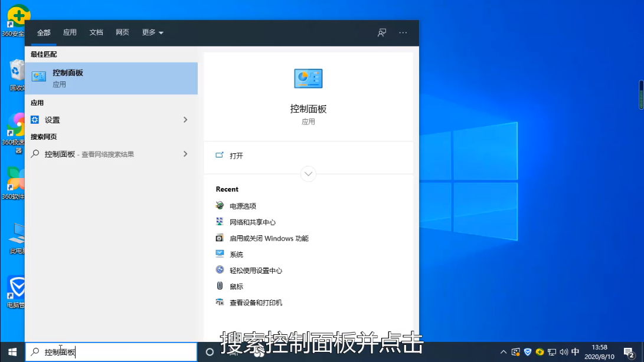
Task: Open network status tray icon
Action: 552,352
